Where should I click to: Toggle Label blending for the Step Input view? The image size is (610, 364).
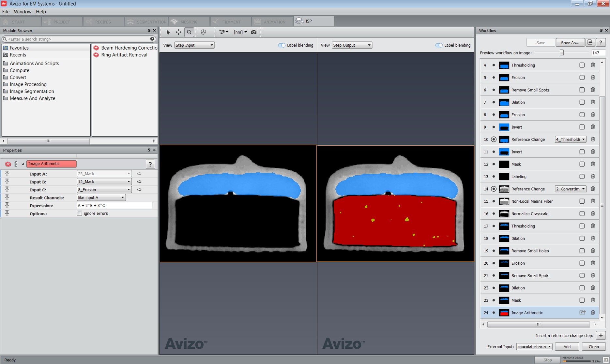pyautogui.click(x=282, y=45)
